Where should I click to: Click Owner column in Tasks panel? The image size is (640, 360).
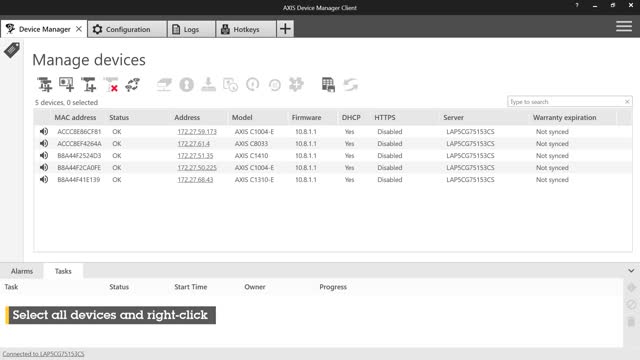click(255, 287)
